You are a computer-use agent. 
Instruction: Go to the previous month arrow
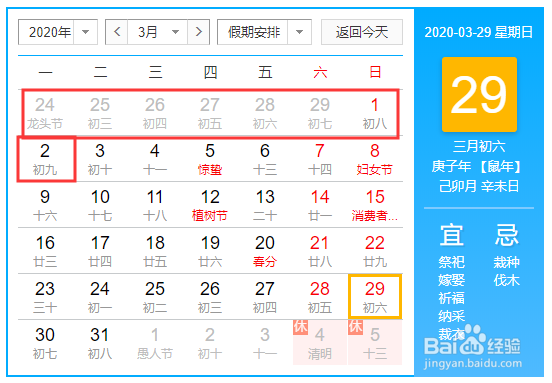[117, 32]
